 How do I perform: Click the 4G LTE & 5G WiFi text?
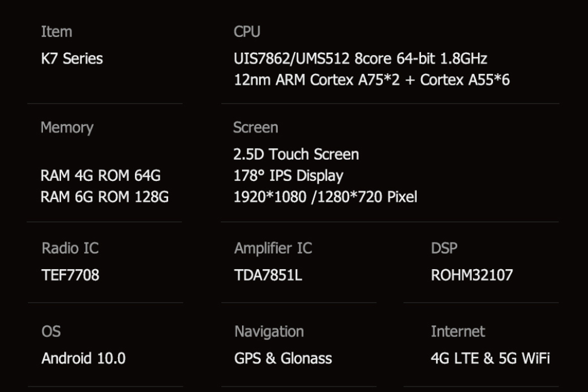click(490, 358)
